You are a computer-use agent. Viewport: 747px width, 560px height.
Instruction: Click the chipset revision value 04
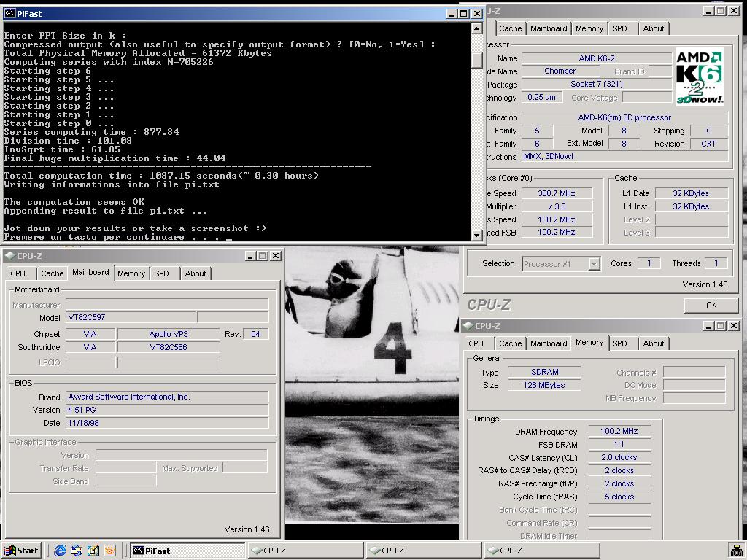pos(255,334)
